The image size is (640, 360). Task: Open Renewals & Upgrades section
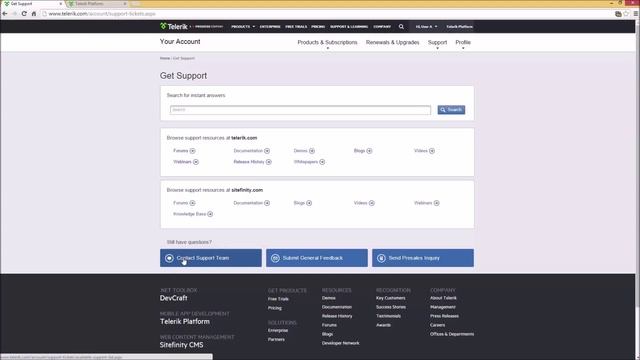(x=392, y=42)
